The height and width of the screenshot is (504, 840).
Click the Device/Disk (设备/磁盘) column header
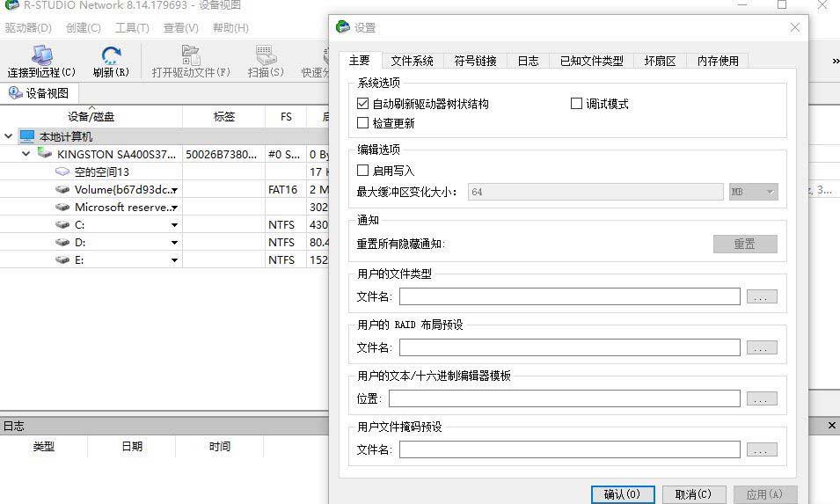click(91, 116)
